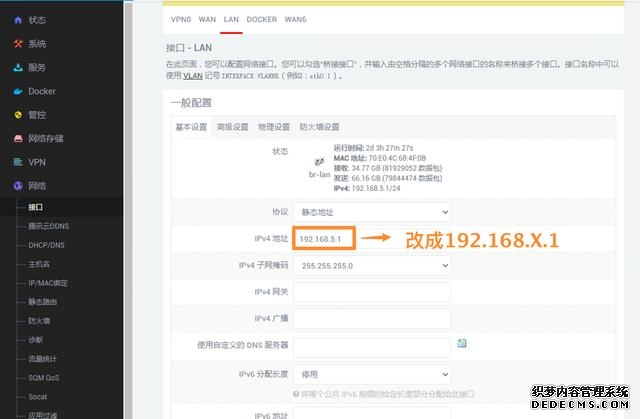The height and width of the screenshot is (419, 640).
Task: Click the home icon next to 状态
Action: (x=18, y=20)
